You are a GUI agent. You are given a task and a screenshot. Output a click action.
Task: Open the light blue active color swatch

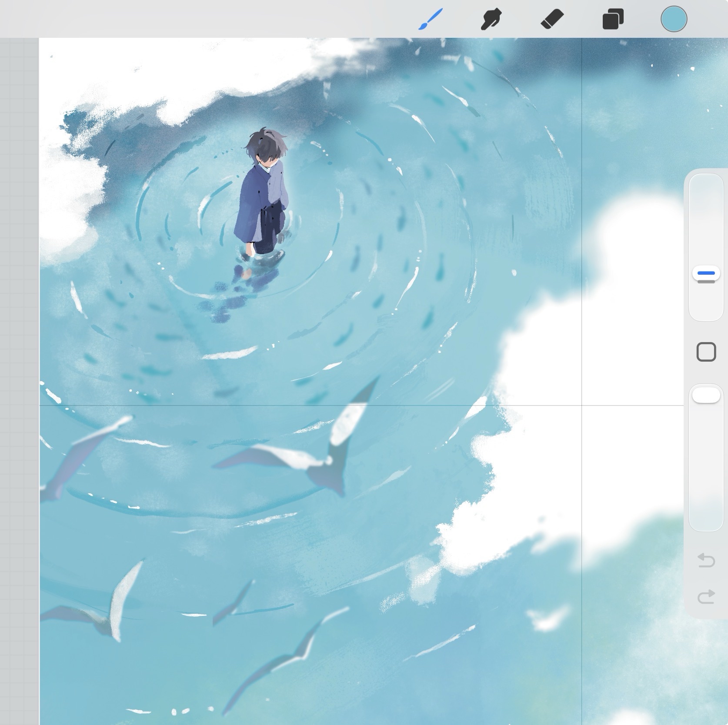[674, 20]
